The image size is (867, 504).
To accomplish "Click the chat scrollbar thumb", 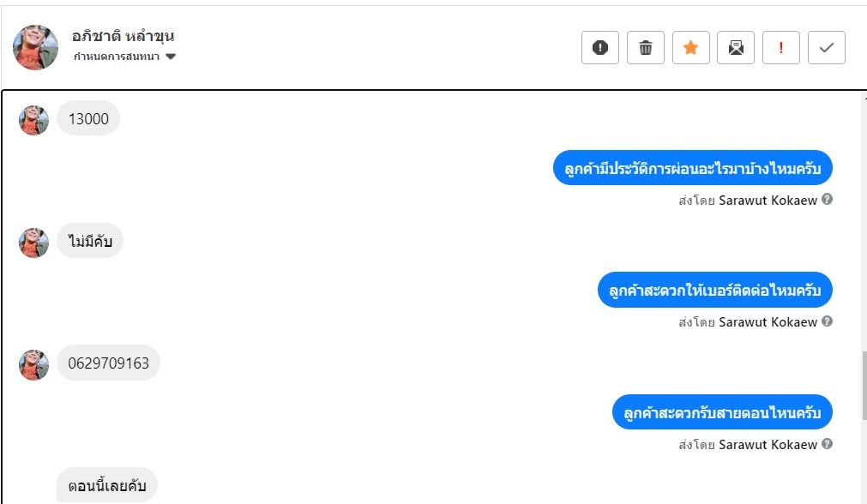I will [864, 386].
